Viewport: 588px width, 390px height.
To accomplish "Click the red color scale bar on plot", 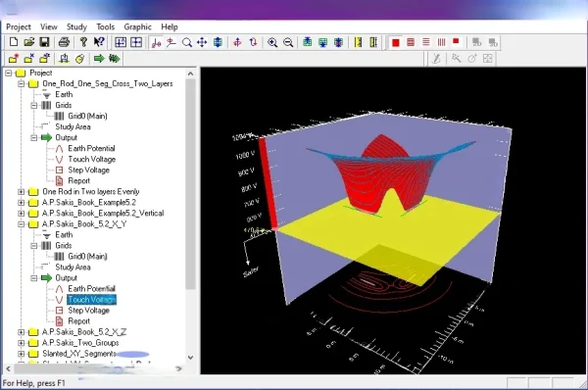I will click(268, 183).
